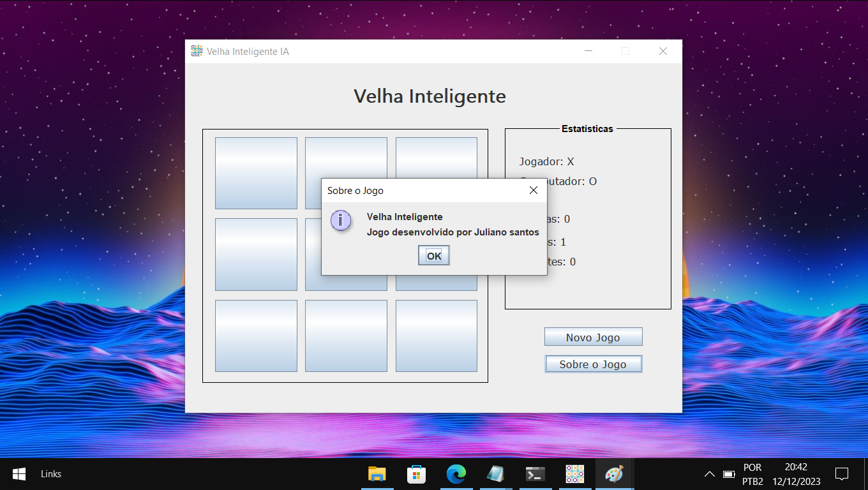868x490 pixels.
Task: Select the top-right board cell
Action: coord(437,158)
